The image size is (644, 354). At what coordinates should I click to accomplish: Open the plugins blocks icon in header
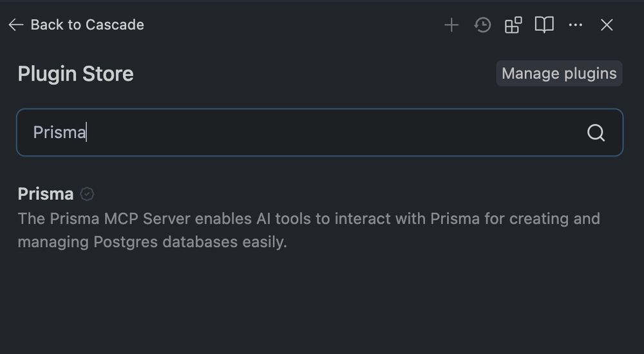click(513, 25)
